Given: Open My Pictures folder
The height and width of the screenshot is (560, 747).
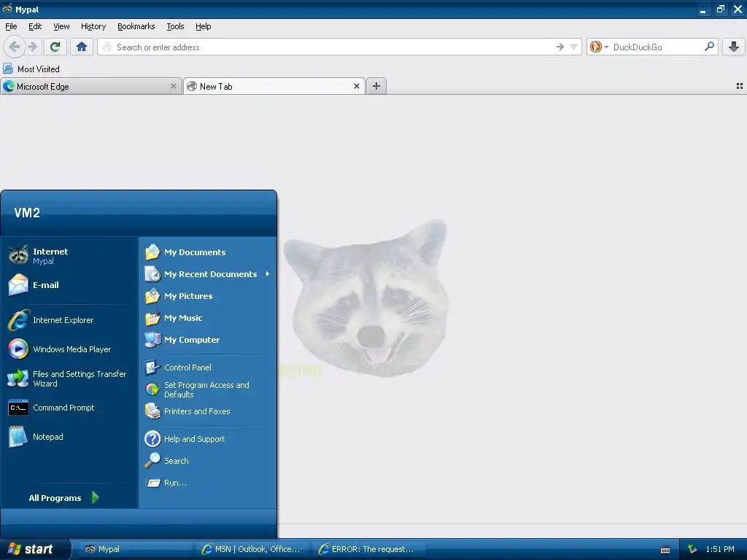Looking at the screenshot, I should coord(208,296).
